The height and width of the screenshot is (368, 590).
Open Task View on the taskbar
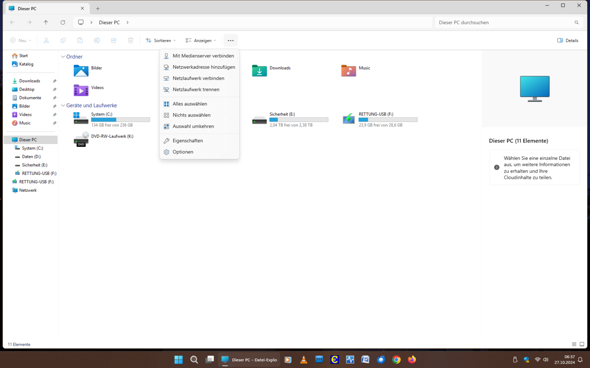(210, 360)
